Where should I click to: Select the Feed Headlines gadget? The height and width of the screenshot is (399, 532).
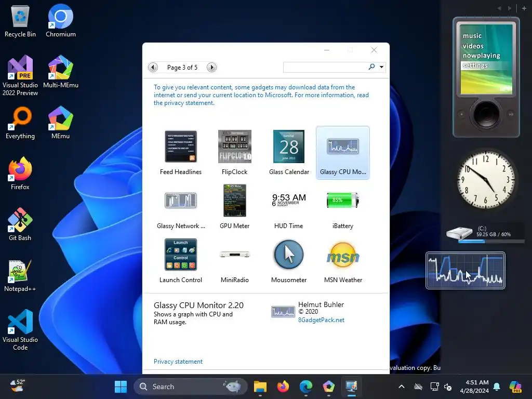pos(180,152)
